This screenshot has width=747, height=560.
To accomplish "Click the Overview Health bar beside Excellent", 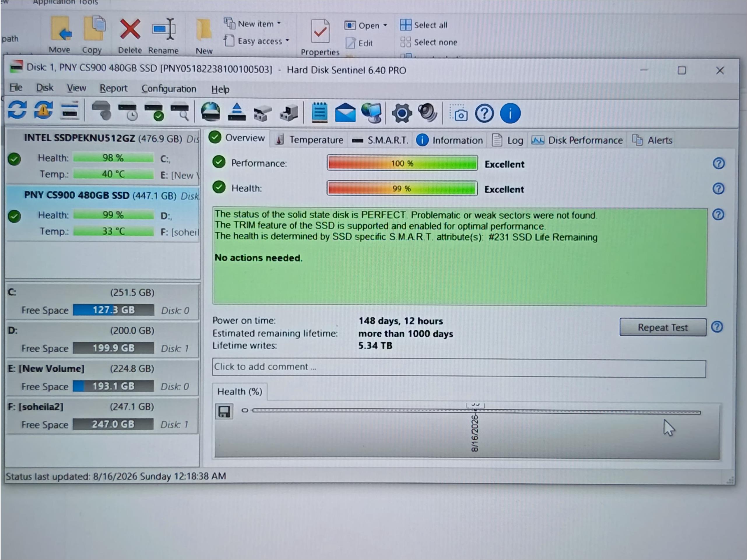I will 402,188.
